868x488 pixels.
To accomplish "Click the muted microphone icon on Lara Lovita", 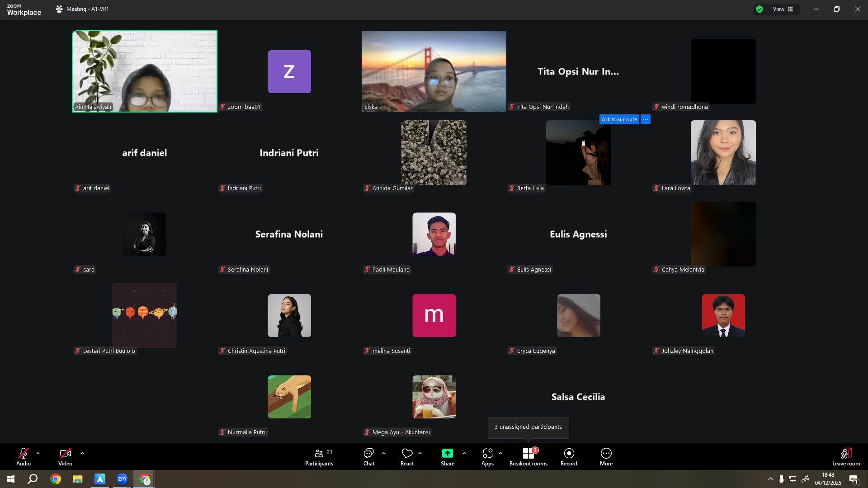I will click(656, 188).
